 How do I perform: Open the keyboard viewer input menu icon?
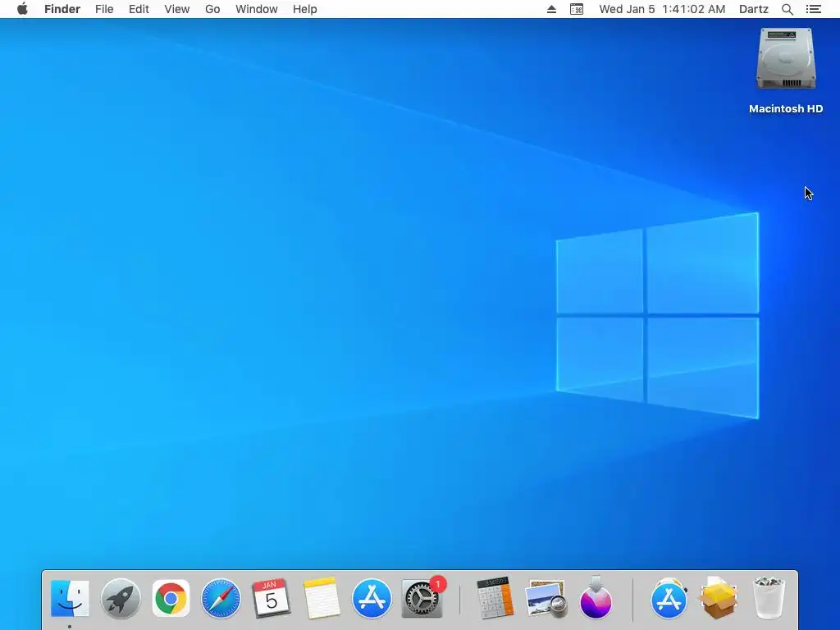577,9
